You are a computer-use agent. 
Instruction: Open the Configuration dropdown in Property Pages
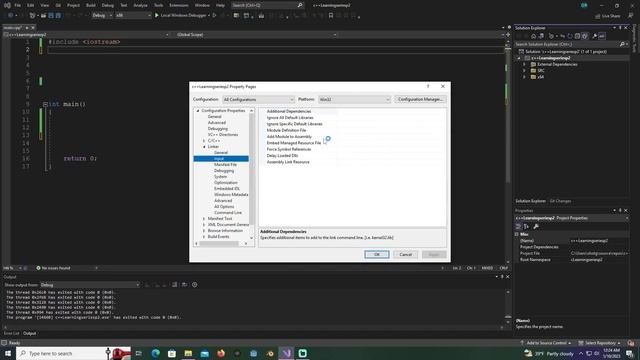pos(258,100)
